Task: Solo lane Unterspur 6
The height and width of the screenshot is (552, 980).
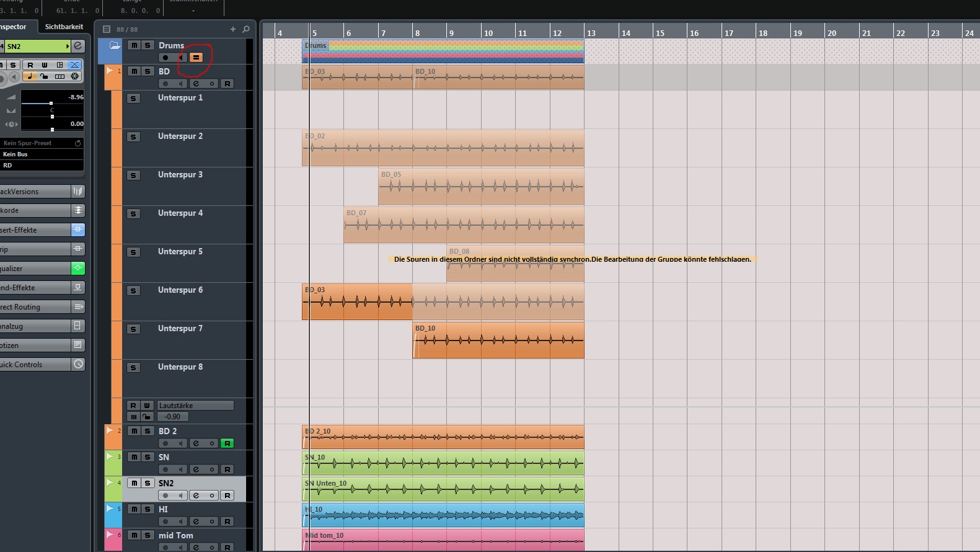Action: click(x=133, y=291)
